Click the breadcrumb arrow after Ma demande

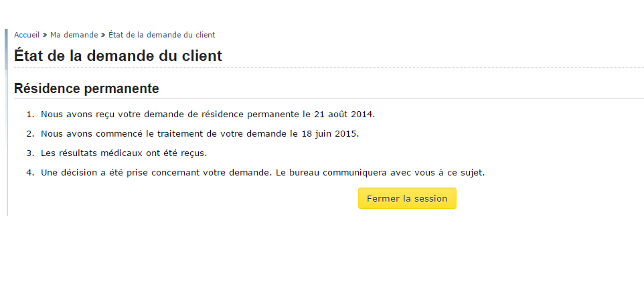(103, 35)
